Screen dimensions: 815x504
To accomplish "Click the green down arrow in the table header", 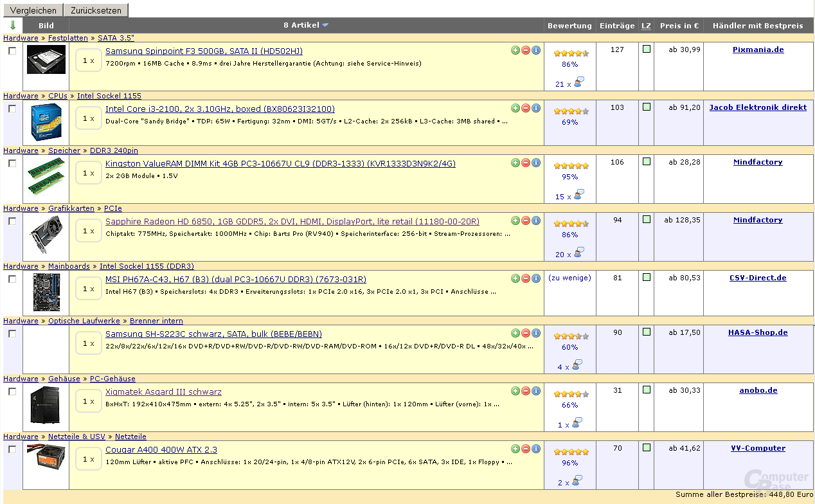I will (x=13, y=26).
